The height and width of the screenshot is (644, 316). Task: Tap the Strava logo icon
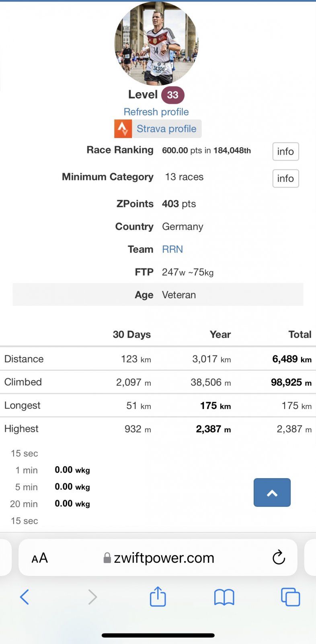point(123,129)
